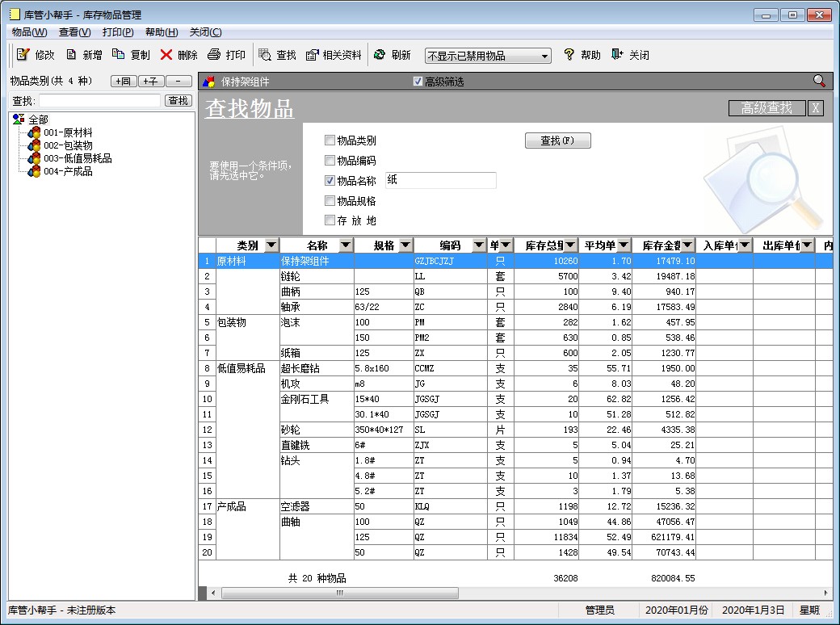Click the 删除 (Delete) red X icon
840x625 pixels.
(166, 55)
